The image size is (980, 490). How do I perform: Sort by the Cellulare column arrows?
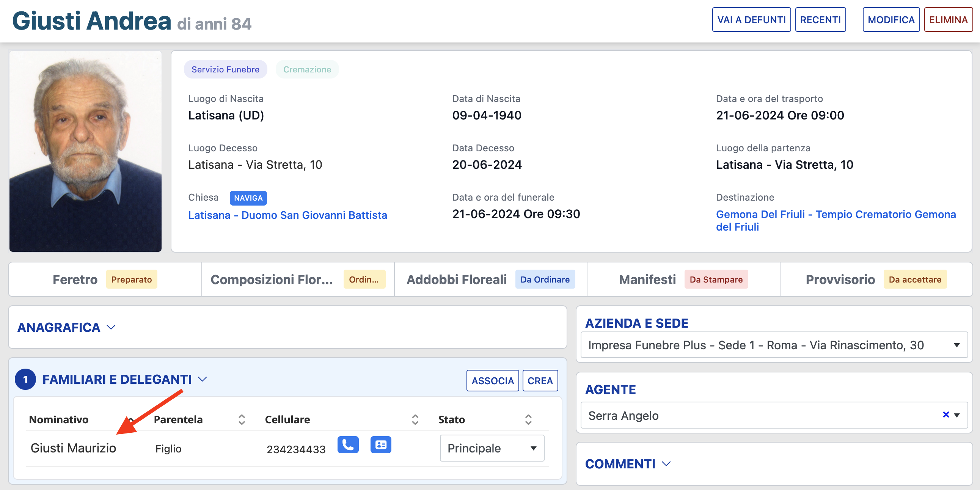(x=415, y=419)
